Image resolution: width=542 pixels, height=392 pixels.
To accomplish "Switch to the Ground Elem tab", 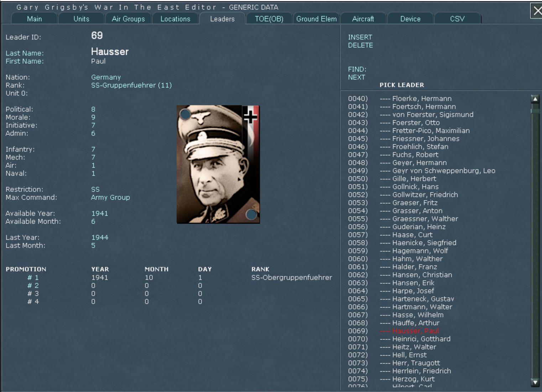I will click(316, 19).
